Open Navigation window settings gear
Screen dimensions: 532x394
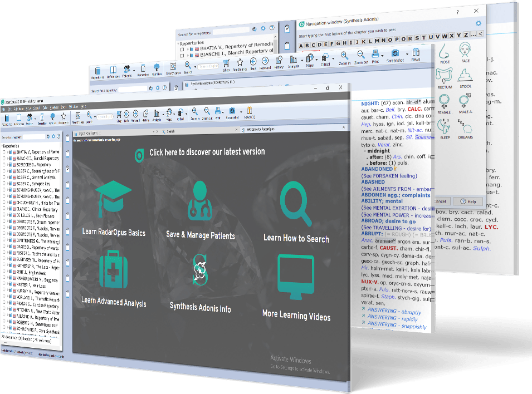[x=479, y=23]
